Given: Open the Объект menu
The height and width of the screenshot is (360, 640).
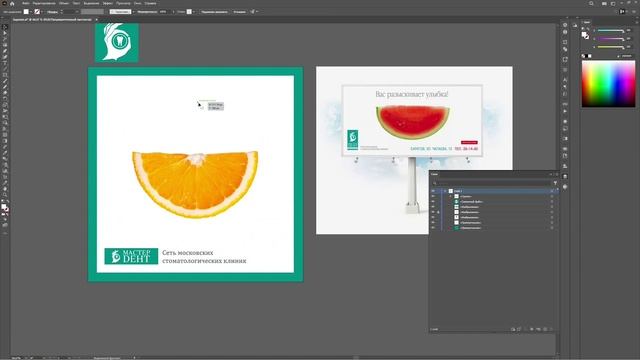Looking at the screenshot, I should point(64,3).
